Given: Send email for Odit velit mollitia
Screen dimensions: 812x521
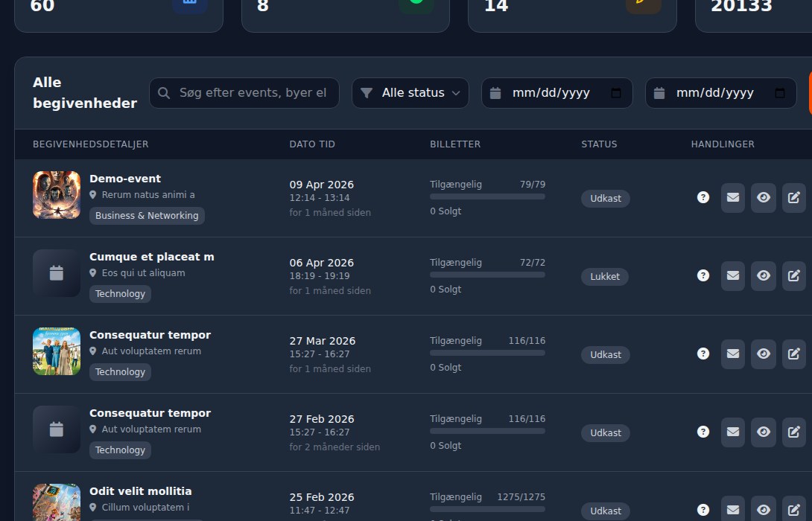Looking at the screenshot, I should [733, 508].
